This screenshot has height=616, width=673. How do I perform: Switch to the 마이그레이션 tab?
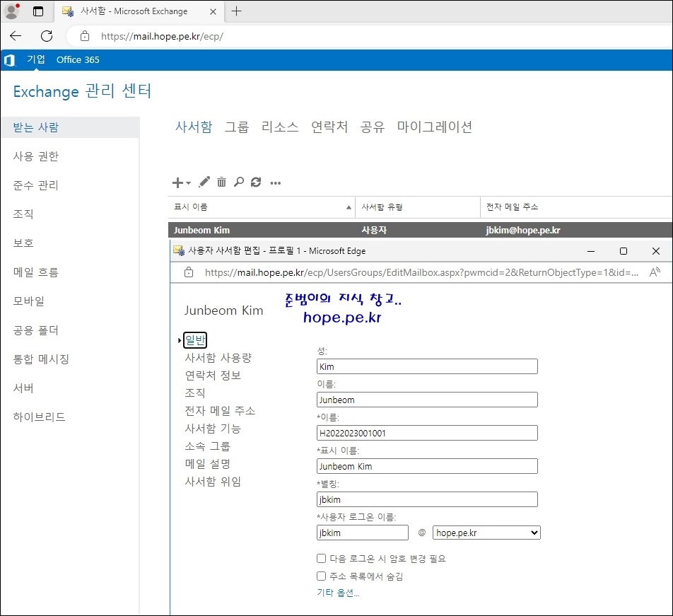[x=434, y=127]
